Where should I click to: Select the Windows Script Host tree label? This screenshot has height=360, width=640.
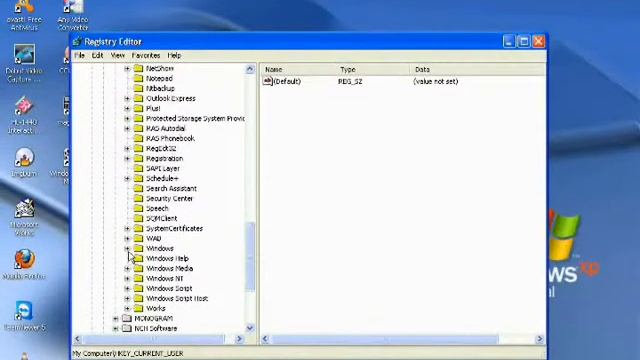pyautogui.click(x=177, y=298)
